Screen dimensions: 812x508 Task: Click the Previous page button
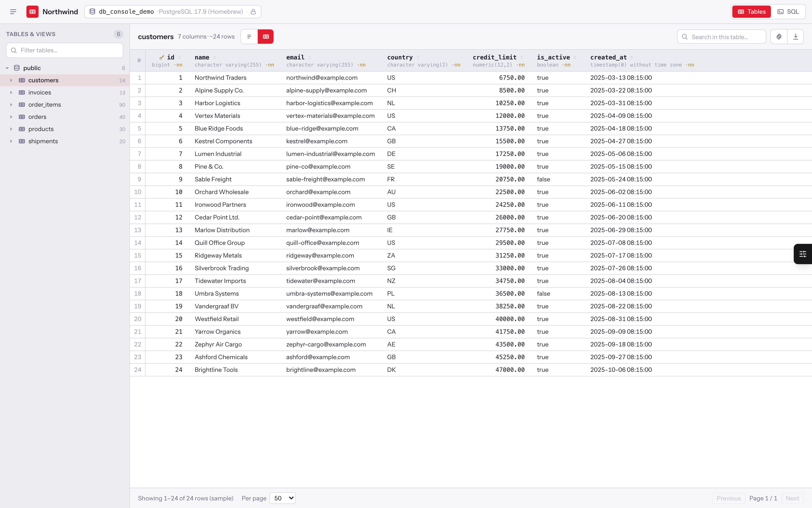(x=729, y=498)
